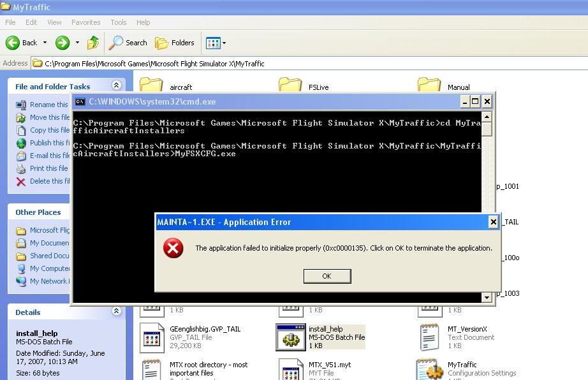Select MTX root directory text file
Viewport: 588px width, 380px height.
(x=194, y=369)
